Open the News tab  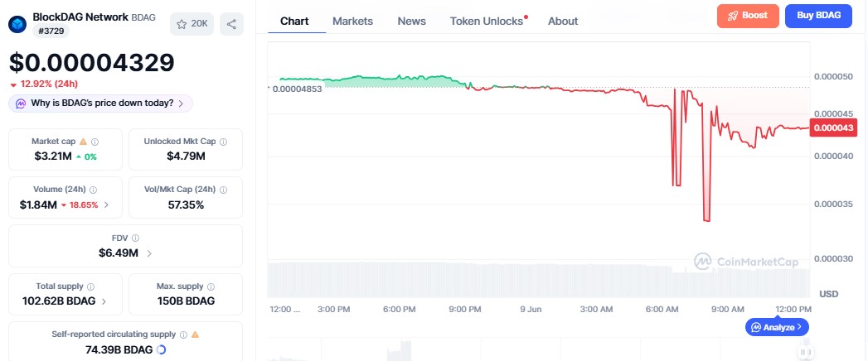click(412, 21)
